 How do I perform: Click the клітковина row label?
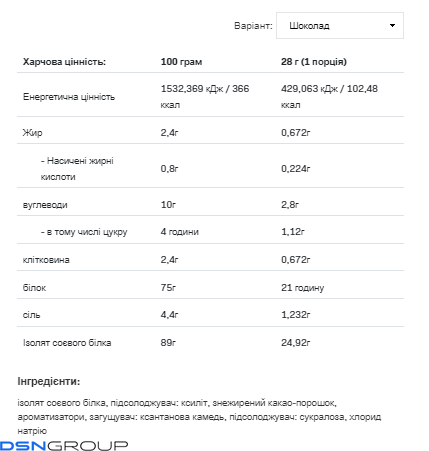point(46,260)
